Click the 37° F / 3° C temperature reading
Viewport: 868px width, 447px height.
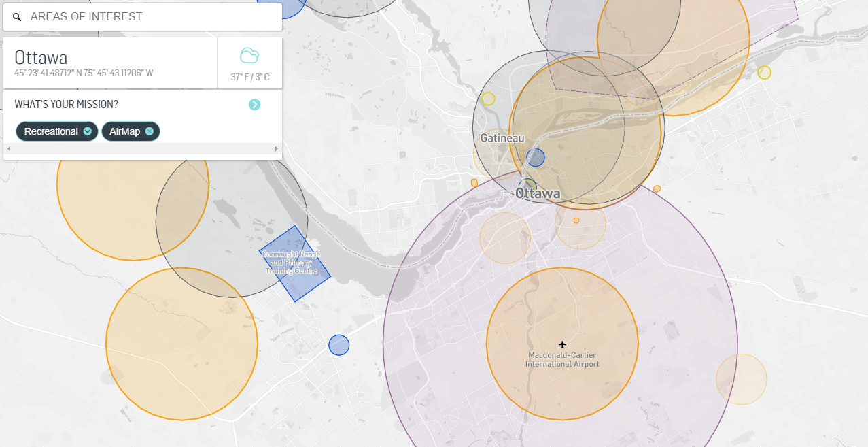click(250, 77)
